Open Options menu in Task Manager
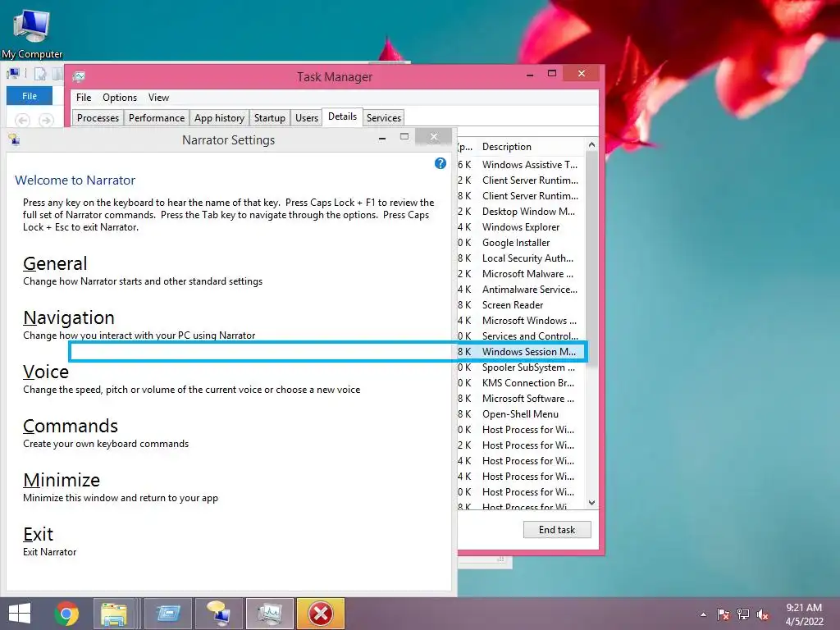This screenshot has height=630, width=840. (120, 98)
